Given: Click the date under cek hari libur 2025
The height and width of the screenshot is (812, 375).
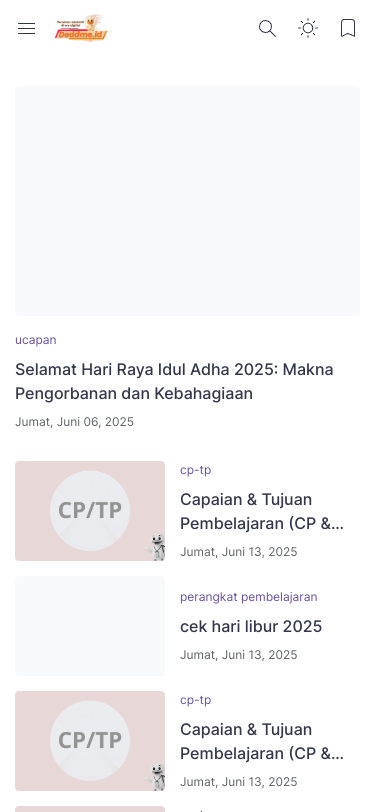Looking at the screenshot, I should coord(239,655).
